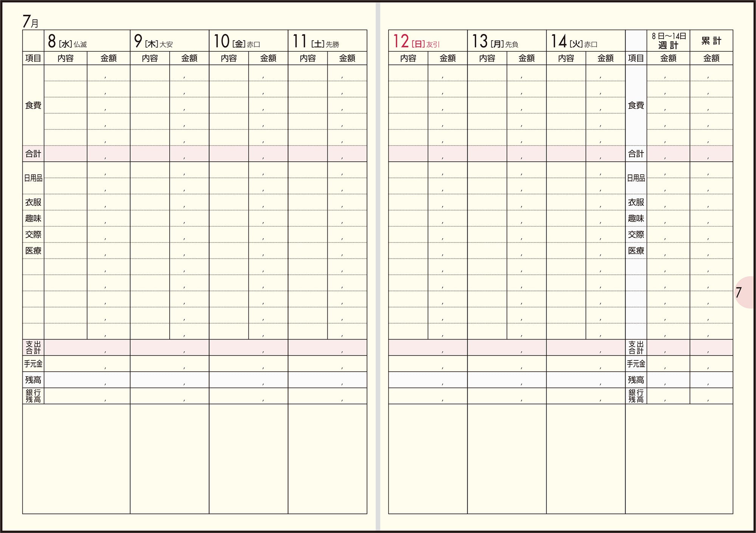Viewport: 756px width, 533px height.
Task: Click the 残高 label beside the 週計 column
Action: coord(636,380)
